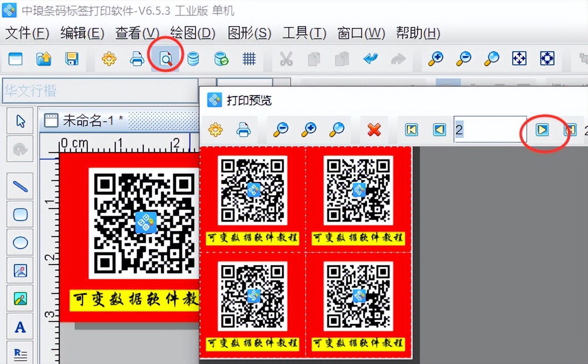Click fit-to-window arrows icon in main toolbar
This screenshot has height=364, width=588.
pos(519,59)
